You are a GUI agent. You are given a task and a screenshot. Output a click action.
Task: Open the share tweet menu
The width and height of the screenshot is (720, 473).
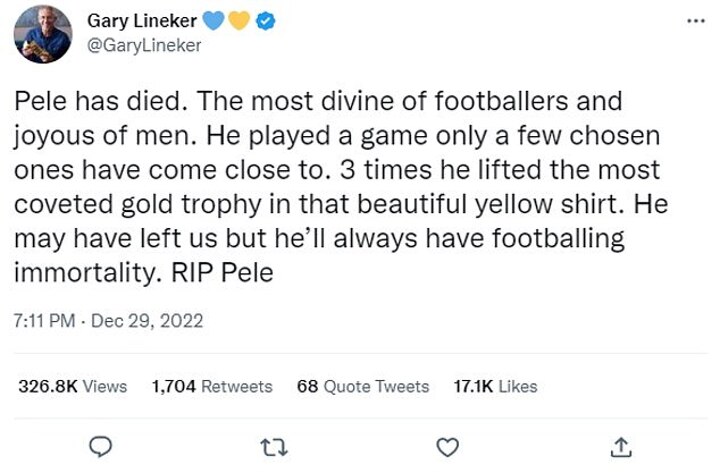click(x=621, y=445)
